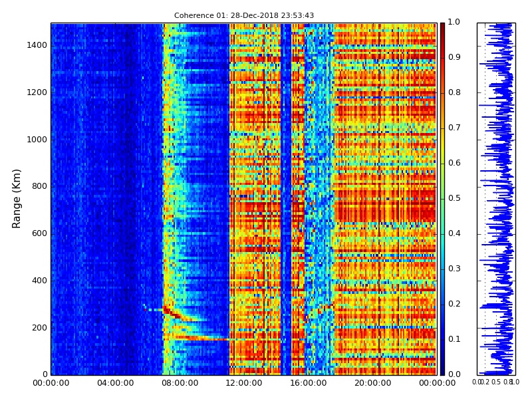Screen dimensions: 532x399
Task: Click the 0.4 colorbar tick label
Action: pyautogui.click(x=454, y=233)
